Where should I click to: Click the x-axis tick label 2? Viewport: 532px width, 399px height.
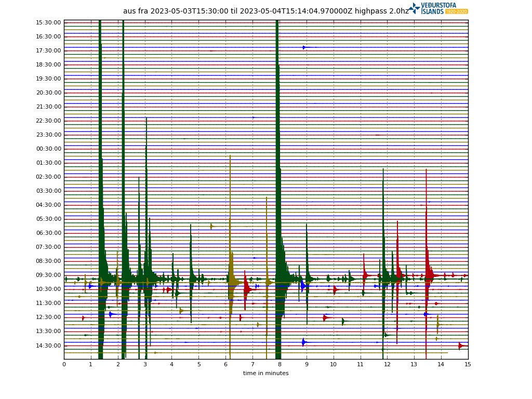pos(118,364)
